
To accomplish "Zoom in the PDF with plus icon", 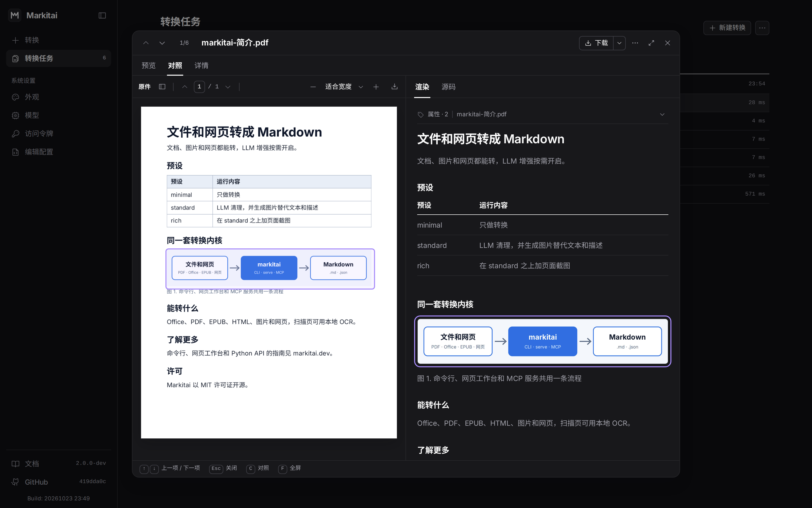I will pyautogui.click(x=376, y=87).
